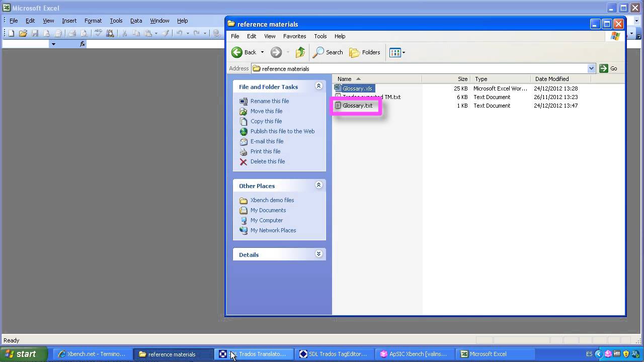The width and height of the screenshot is (644, 362).
Task: Click the Copy icon in Excel toolbar
Action: click(x=136, y=33)
